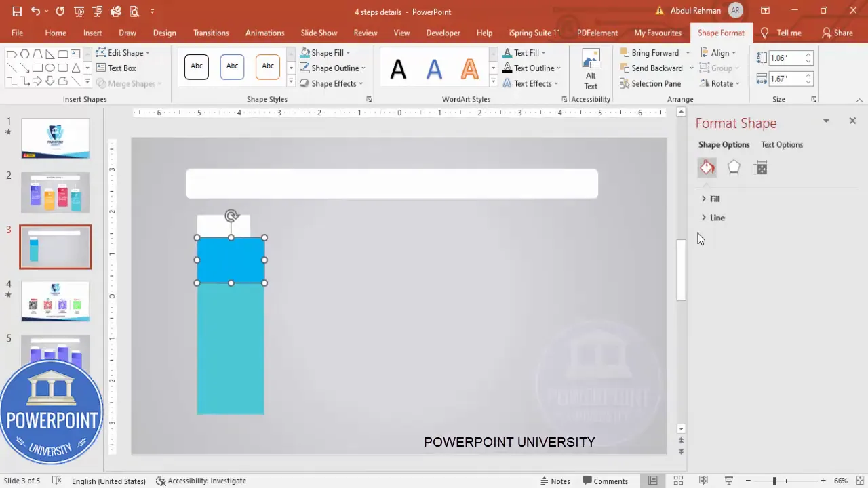
Task: Open the Shape Effects dropdown
Action: (x=331, y=83)
